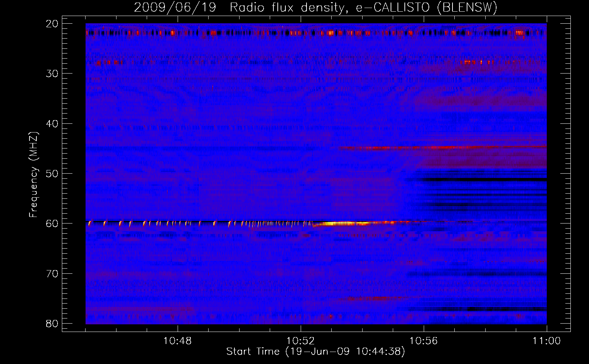
Task: Click the 'Start Time (19-Jun-09 10:44:38)' label
Action: tap(316, 352)
